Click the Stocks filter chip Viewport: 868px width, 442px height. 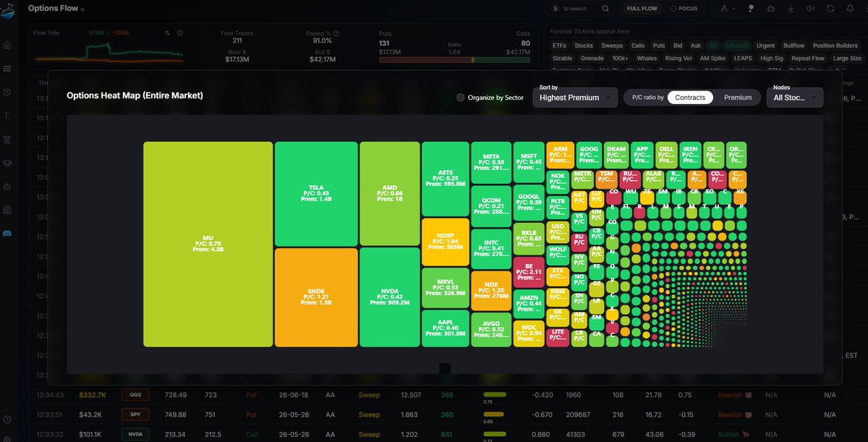[584, 46]
